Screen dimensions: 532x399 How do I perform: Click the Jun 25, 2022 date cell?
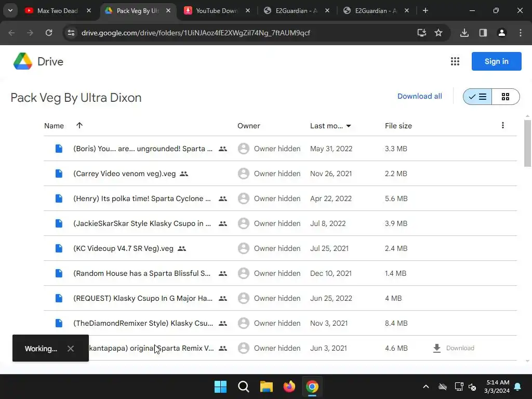tap(331, 298)
